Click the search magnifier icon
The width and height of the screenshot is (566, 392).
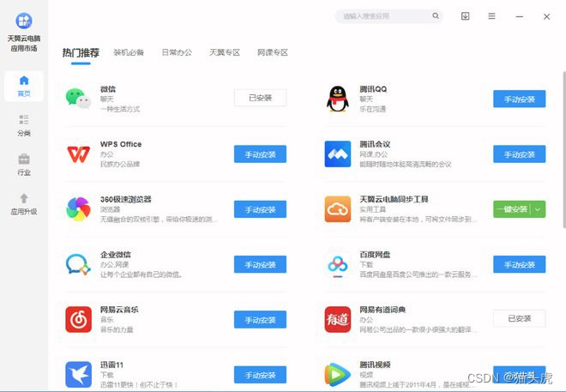coord(436,16)
